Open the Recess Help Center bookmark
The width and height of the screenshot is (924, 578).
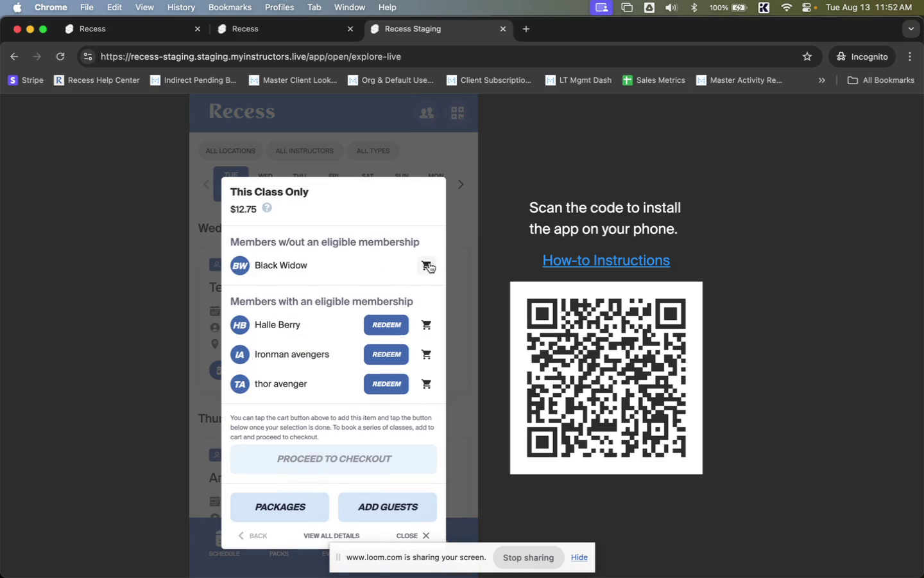(x=97, y=80)
